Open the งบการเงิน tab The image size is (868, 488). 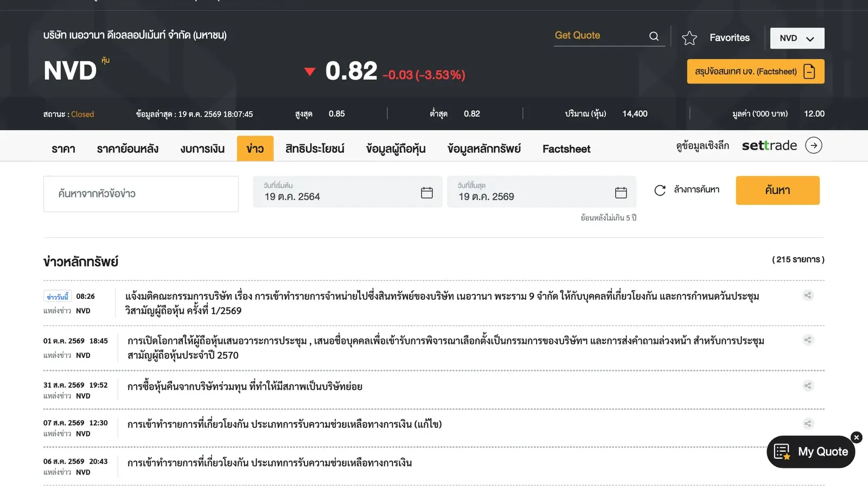(202, 149)
